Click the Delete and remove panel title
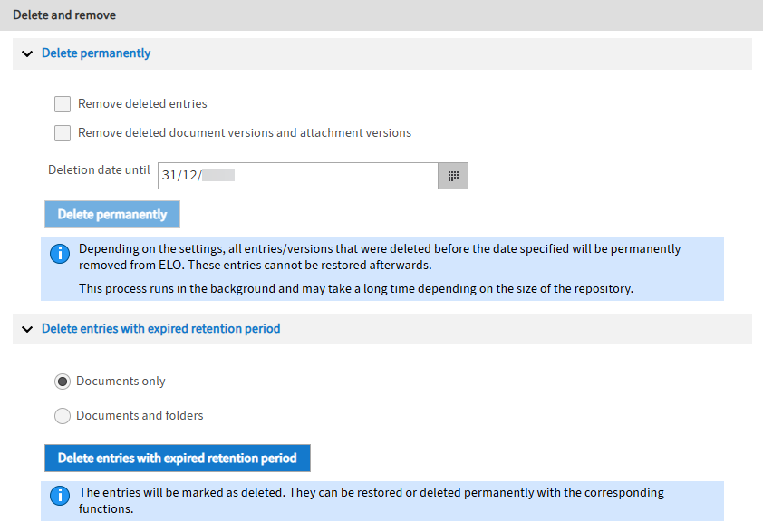This screenshot has height=532, width=763. [x=64, y=15]
